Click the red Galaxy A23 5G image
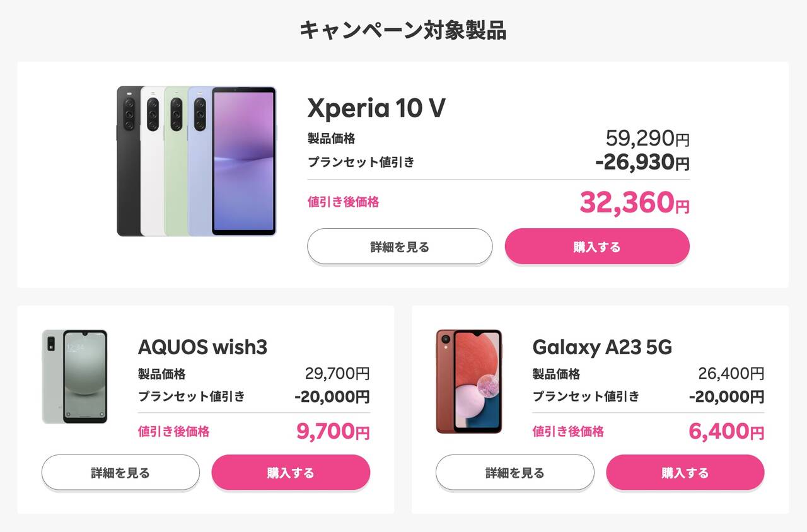807x532 pixels. pyautogui.click(x=468, y=381)
